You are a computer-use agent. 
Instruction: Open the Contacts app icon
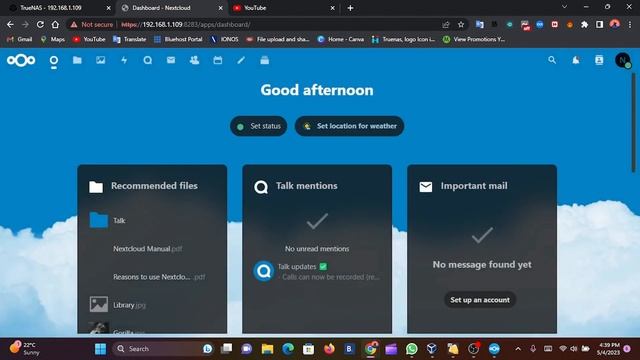click(x=194, y=60)
